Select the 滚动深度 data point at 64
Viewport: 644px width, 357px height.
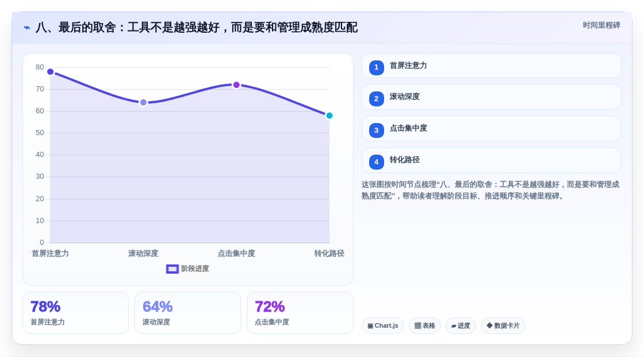[143, 102]
